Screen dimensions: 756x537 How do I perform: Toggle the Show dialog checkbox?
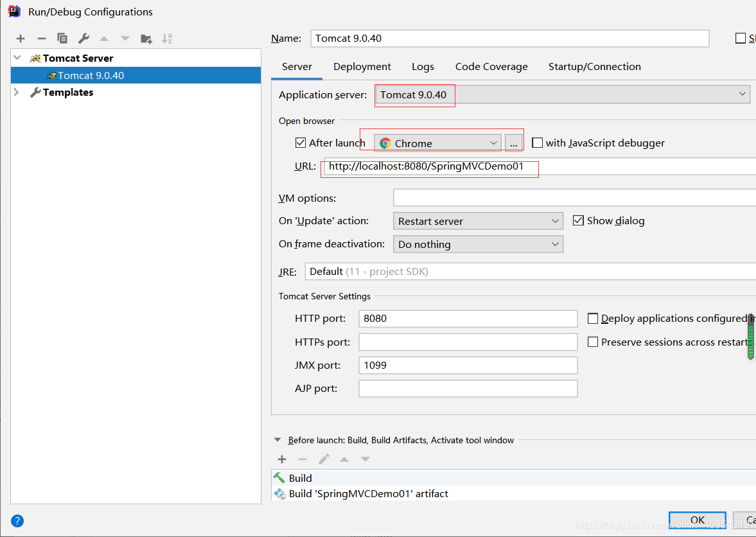(x=578, y=220)
